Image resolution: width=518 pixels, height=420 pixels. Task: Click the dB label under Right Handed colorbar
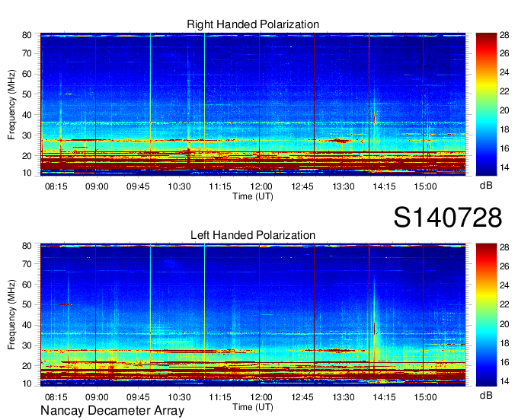[486, 186]
